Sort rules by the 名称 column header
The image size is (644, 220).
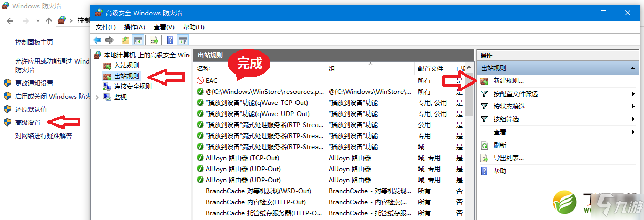(260, 68)
